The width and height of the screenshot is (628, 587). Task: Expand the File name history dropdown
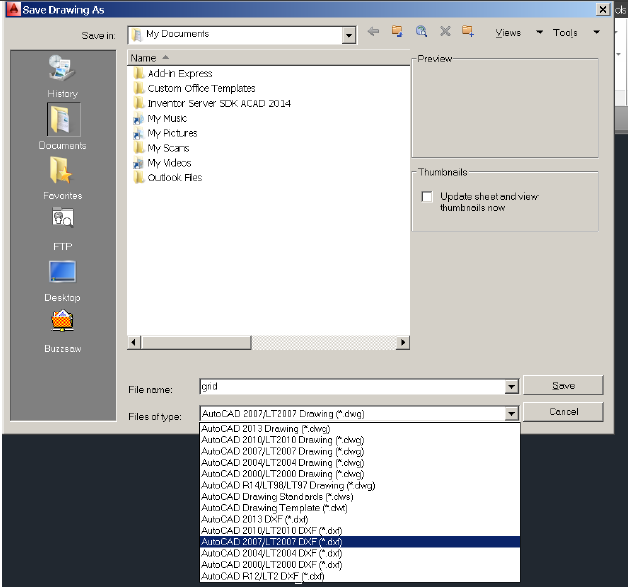(511, 387)
